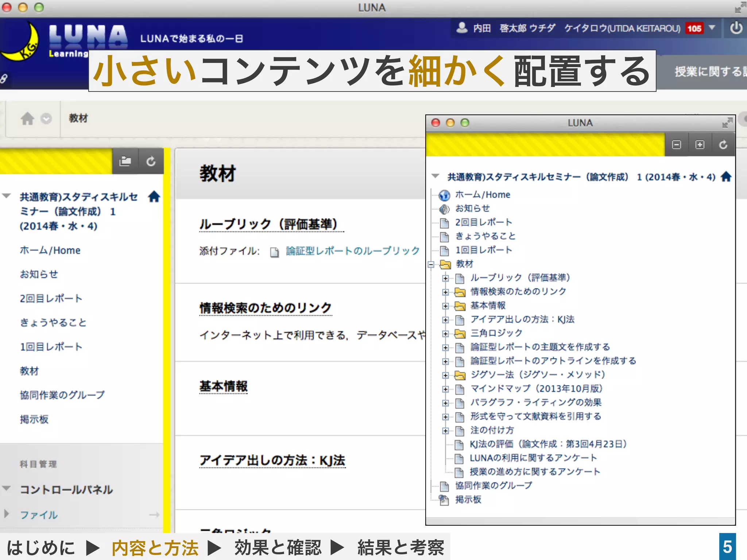Viewport: 747px width, 560px height.
Task: Select 形式を守って文献資料を引用する tree item
Action: click(x=536, y=416)
